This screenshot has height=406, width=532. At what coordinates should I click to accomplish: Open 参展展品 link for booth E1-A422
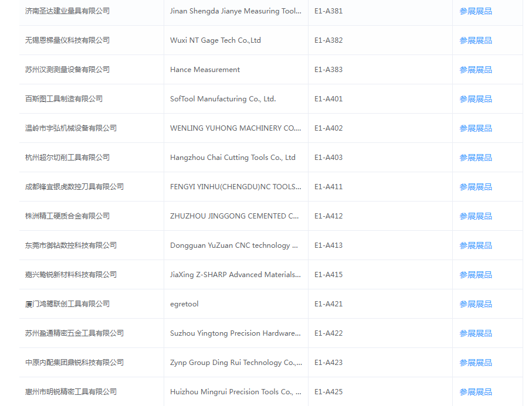(475, 333)
